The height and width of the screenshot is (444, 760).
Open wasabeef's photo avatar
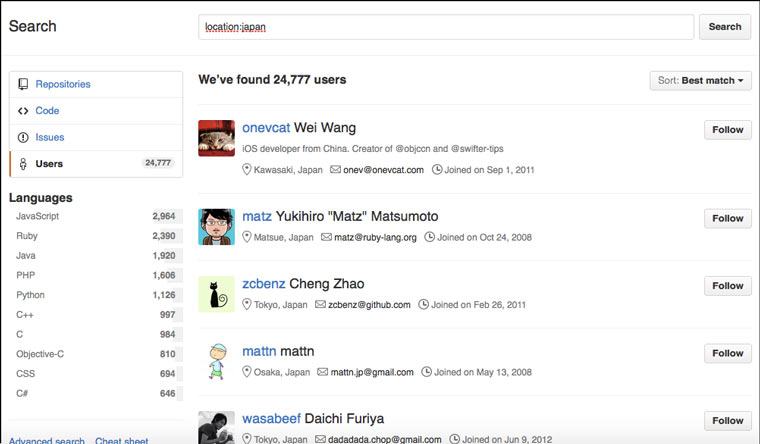[216, 428]
